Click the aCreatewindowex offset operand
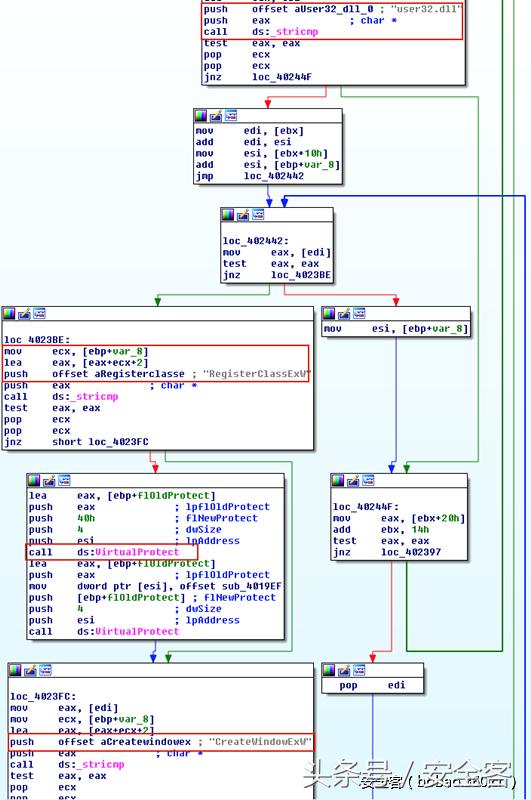Screen dimensions: 531x800 tap(145, 742)
